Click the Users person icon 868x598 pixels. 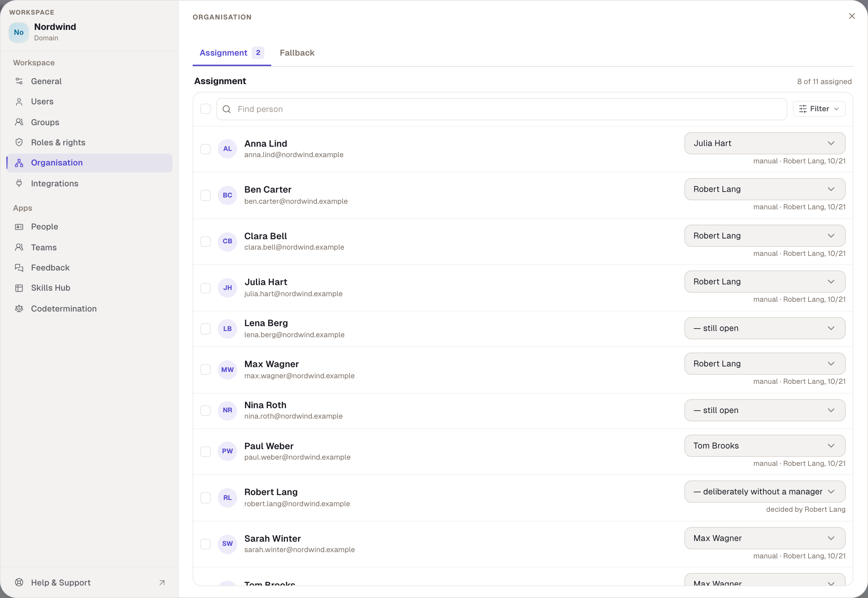click(x=19, y=102)
